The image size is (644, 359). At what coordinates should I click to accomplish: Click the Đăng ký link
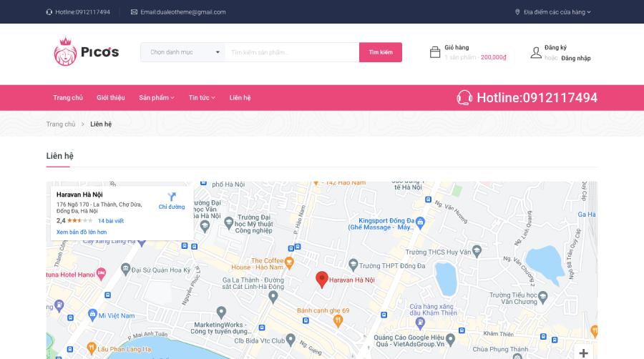coord(555,48)
